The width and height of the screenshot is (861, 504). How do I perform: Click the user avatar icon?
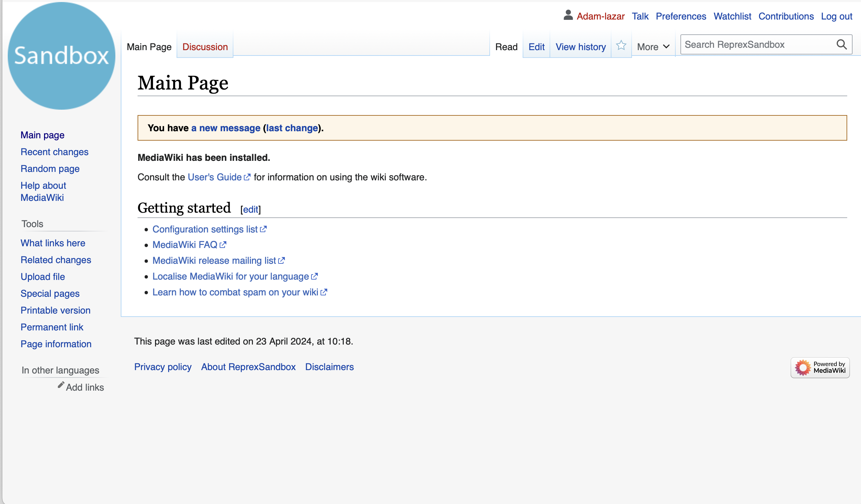click(x=568, y=15)
